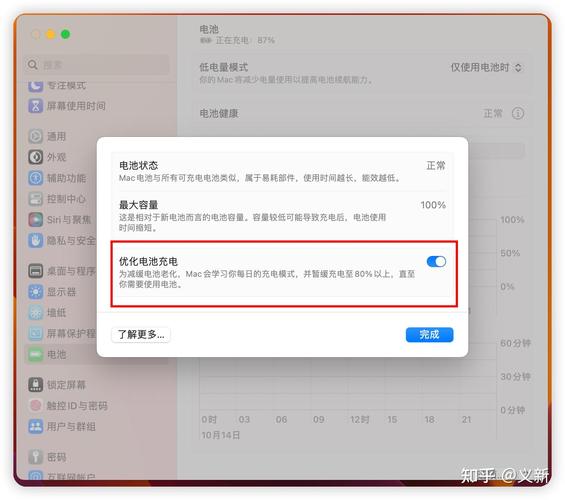Click the search field in sidebar
This screenshot has height=500, width=565.
97,65
